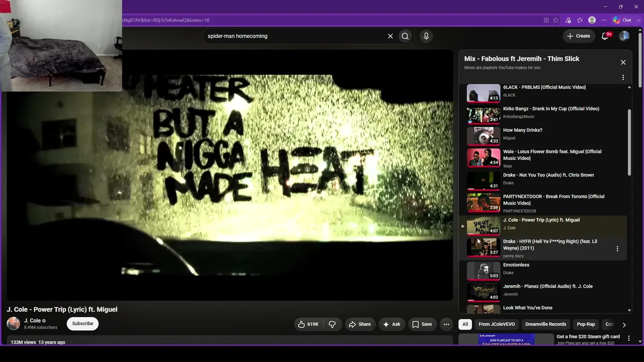This screenshot has height=362, width=644.
Task: Click the Create button
Action: 579,36
